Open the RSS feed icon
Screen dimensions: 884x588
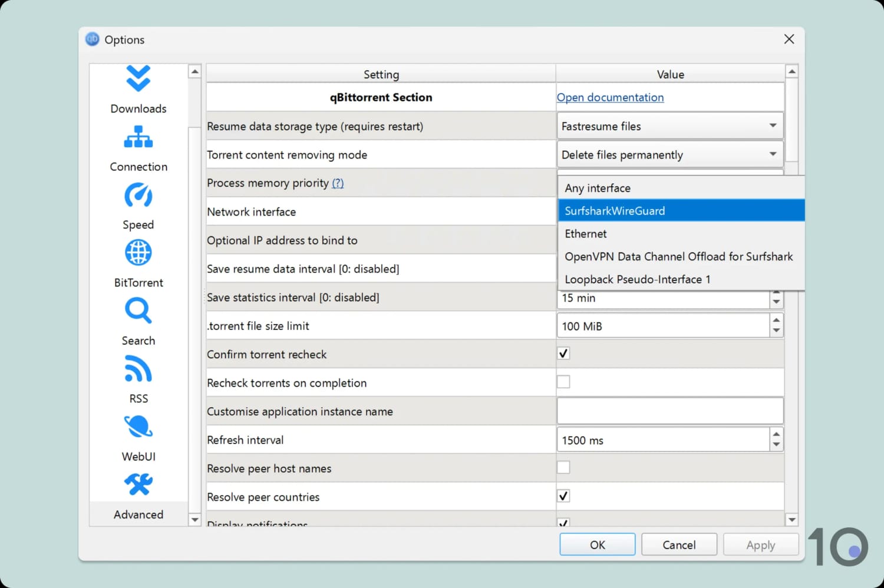click(138, 369)
